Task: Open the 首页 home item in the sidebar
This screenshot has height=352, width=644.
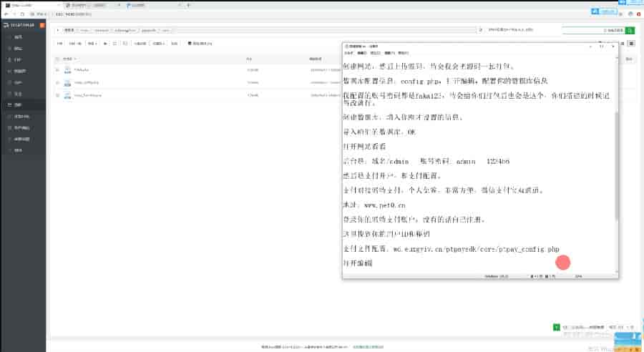Action: (18, 36)
